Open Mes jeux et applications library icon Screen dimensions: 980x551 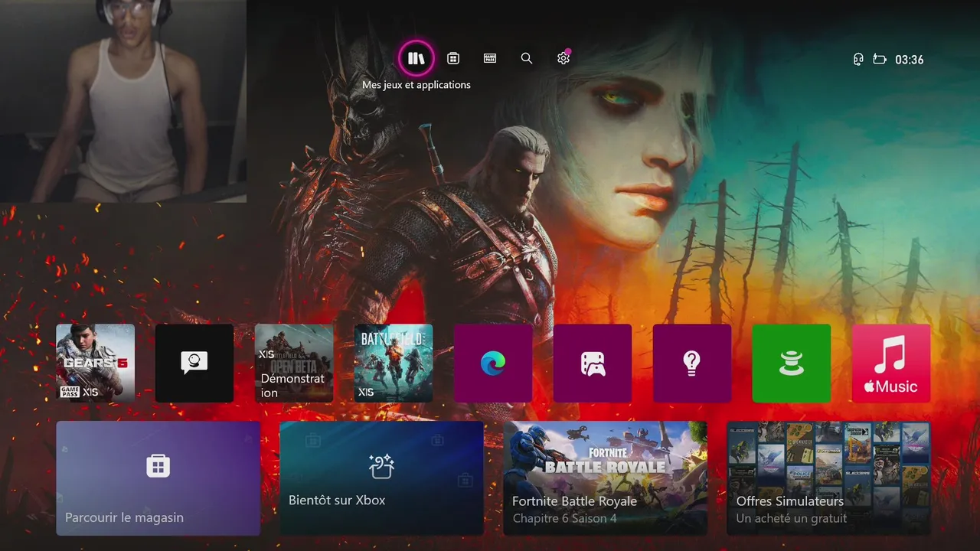pos(416,58)
